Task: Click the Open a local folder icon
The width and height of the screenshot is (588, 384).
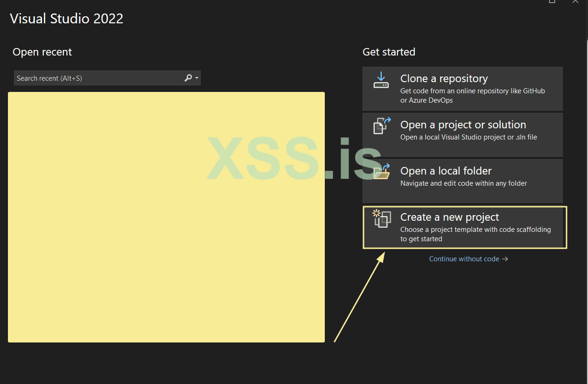Action: coord(382,172)
